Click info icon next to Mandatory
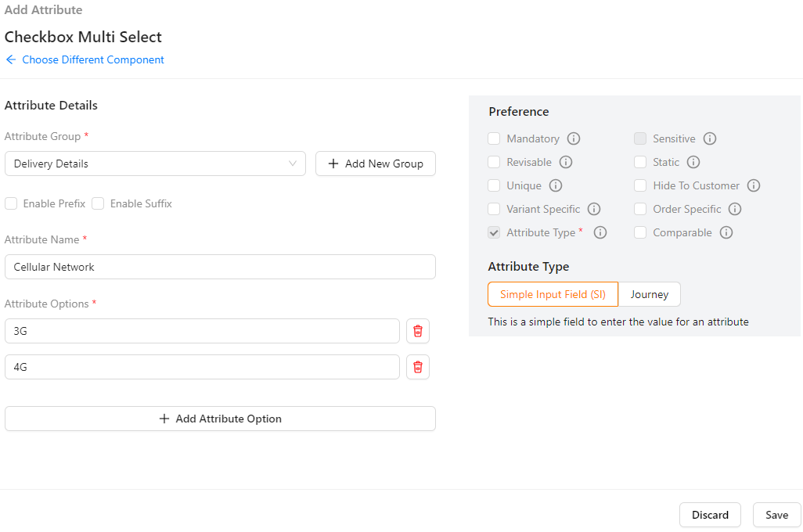The width and height of the screenshot is (803, 532). click(x=574, y=138)
